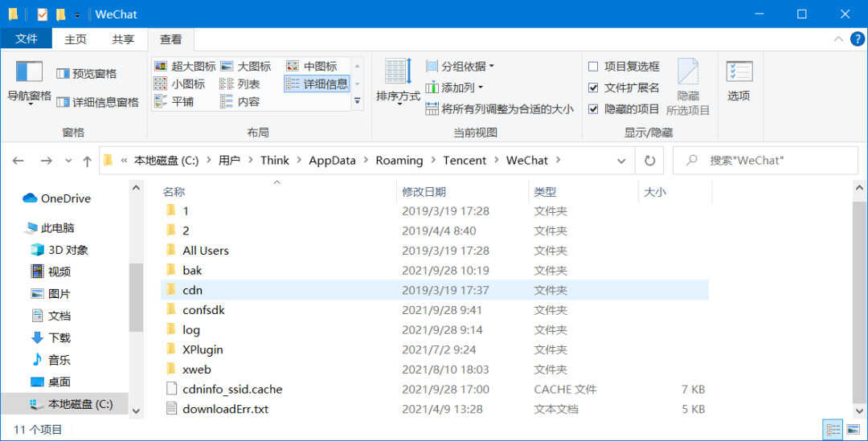Toggle the Preview pane (预览窗格)
The height and width of the screenshot is (441, 868).
pyautogui.click(x=87, y=74)
